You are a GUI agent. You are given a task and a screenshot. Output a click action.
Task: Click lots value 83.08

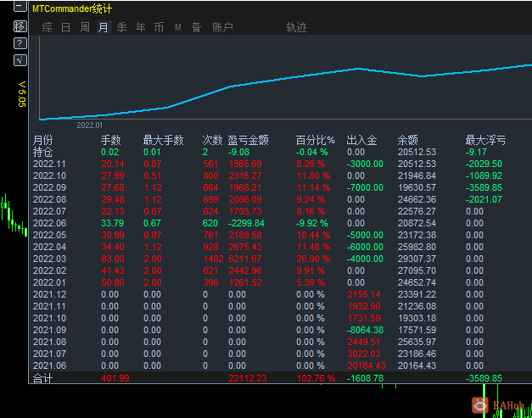[113, 259]
